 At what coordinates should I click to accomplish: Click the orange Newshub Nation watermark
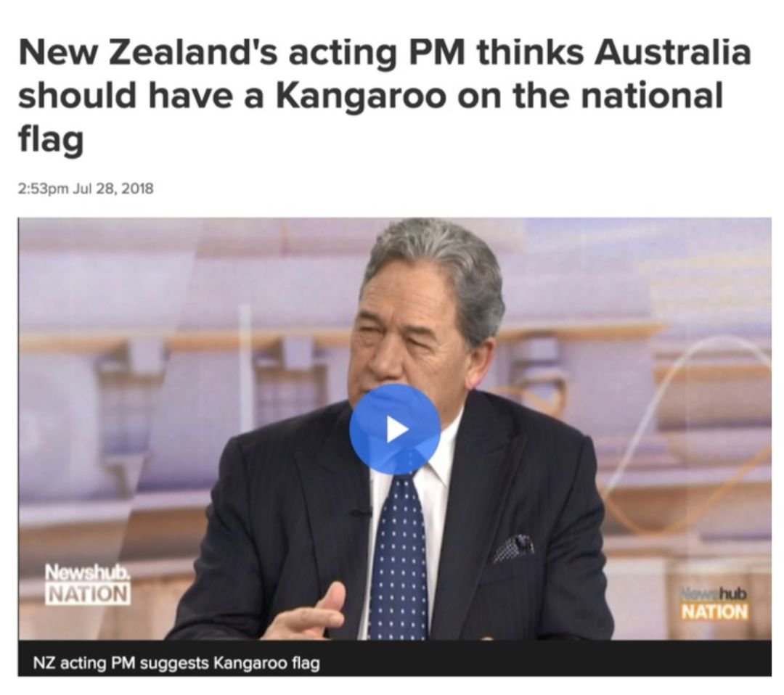point(714,603)
